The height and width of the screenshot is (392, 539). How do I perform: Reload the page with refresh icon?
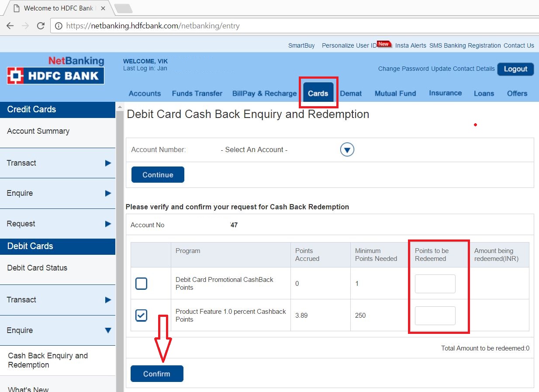click(41, 26)
